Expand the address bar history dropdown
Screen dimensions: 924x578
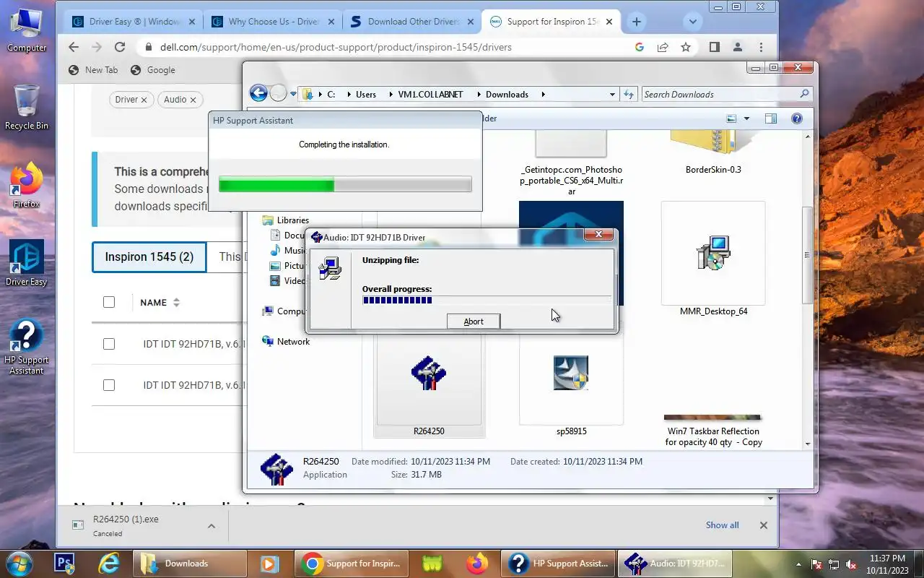click(612, 94)
